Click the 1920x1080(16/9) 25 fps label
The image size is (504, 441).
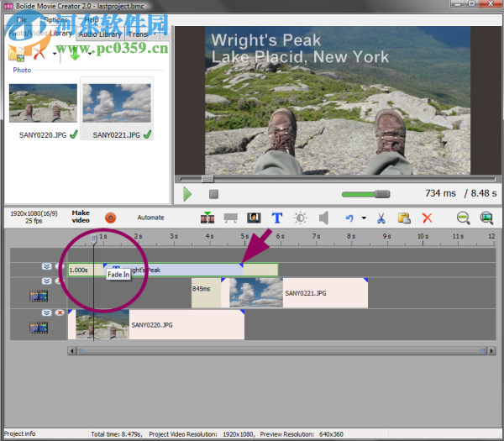[34, 218]
